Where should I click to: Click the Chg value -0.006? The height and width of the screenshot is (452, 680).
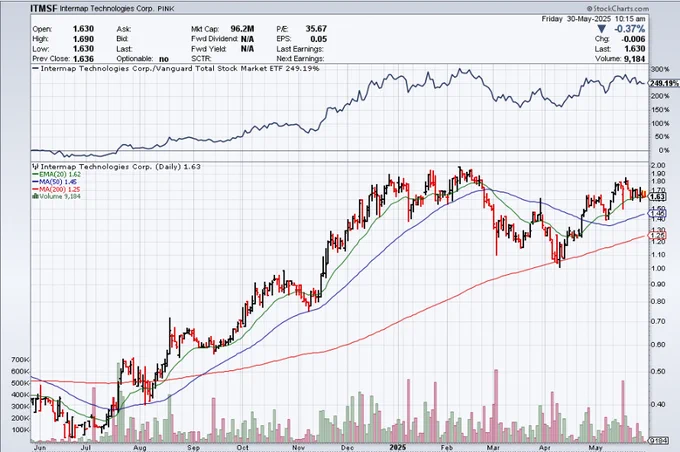tap(633, 39)
